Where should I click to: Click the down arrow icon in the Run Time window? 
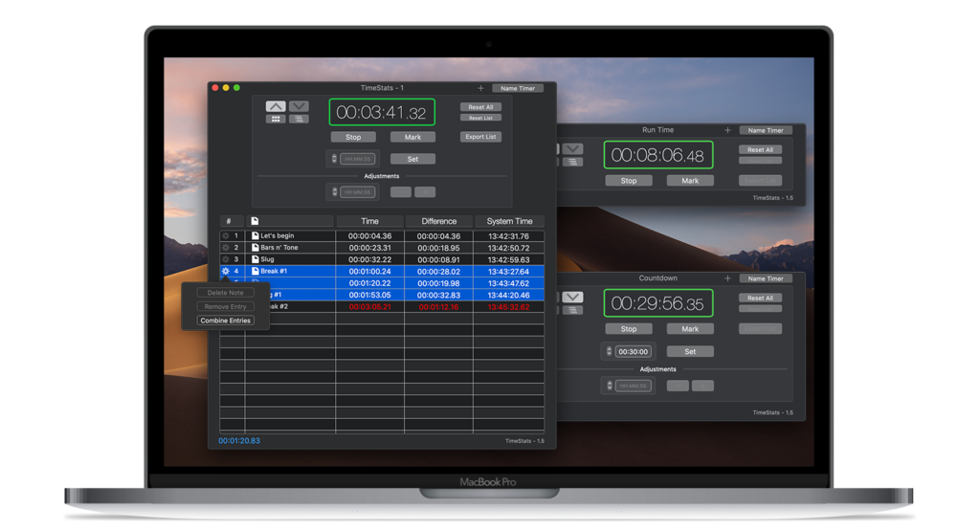tap(572, 148)
